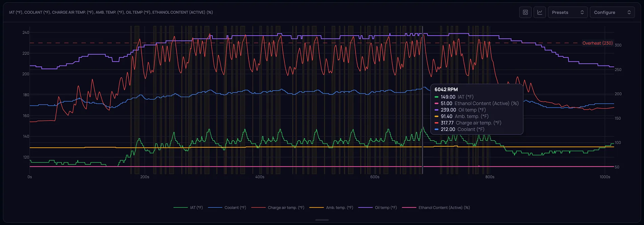Click the 317.77 Charge air temp. tooltip row
The image size is (644, 225).
coord(468,123)
